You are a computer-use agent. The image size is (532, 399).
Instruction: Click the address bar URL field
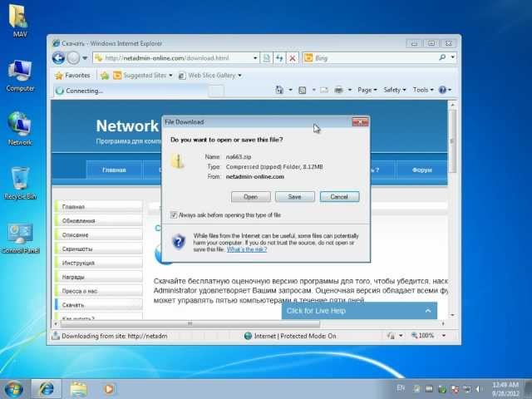pyautogui.click(x=173, y=58)
